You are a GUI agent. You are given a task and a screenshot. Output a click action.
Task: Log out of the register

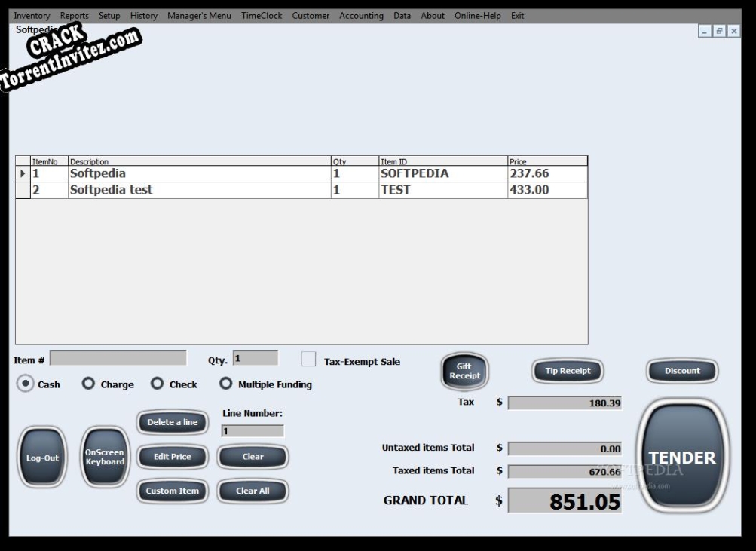(x=41, y=457)
